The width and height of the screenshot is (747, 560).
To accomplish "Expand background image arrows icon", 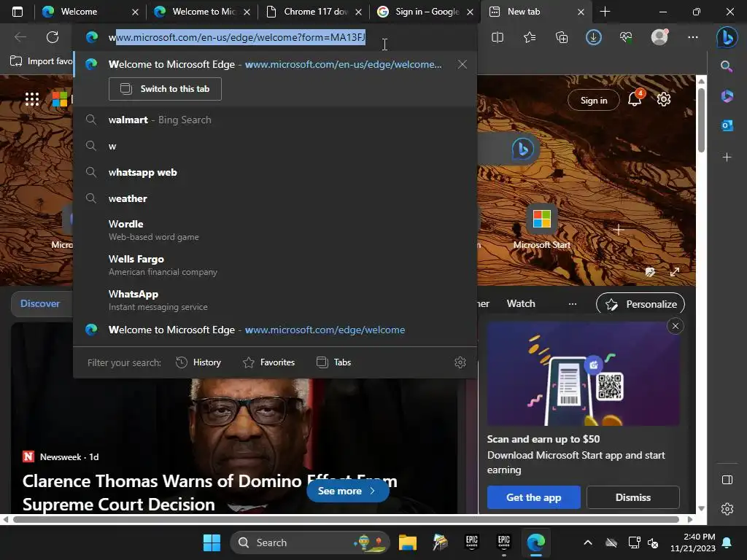I will pyautogui.click(x=675, y=272).
